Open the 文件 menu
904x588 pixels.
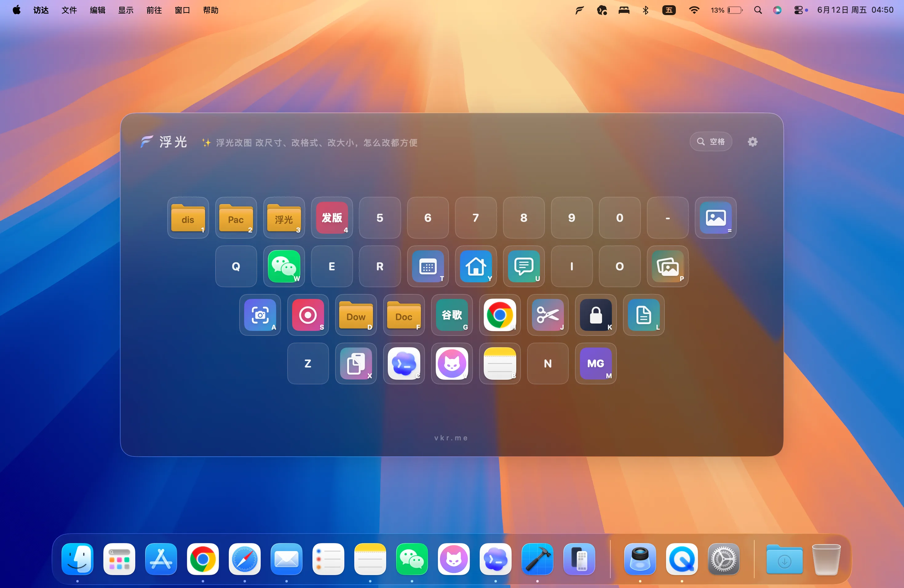click(x=69, y=10)
